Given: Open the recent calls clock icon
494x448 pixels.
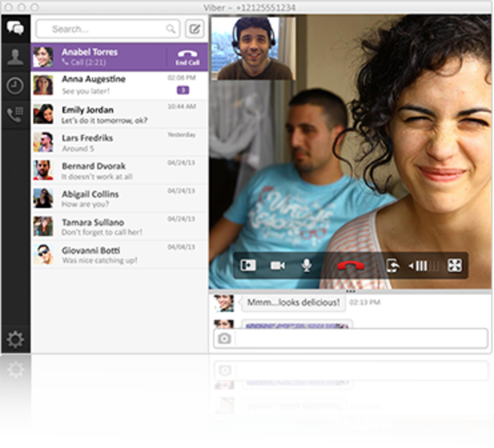Looking at the screenshot, I should point(15,85).
